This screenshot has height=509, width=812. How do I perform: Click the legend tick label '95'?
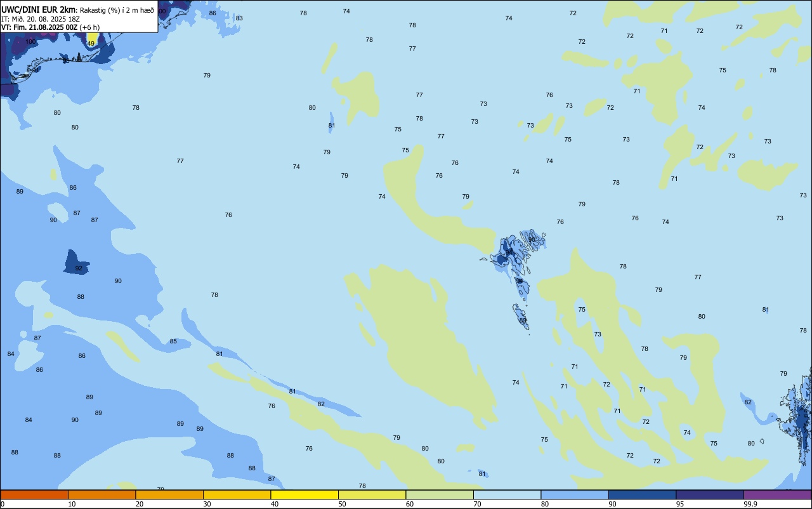(x=680, y=504)
